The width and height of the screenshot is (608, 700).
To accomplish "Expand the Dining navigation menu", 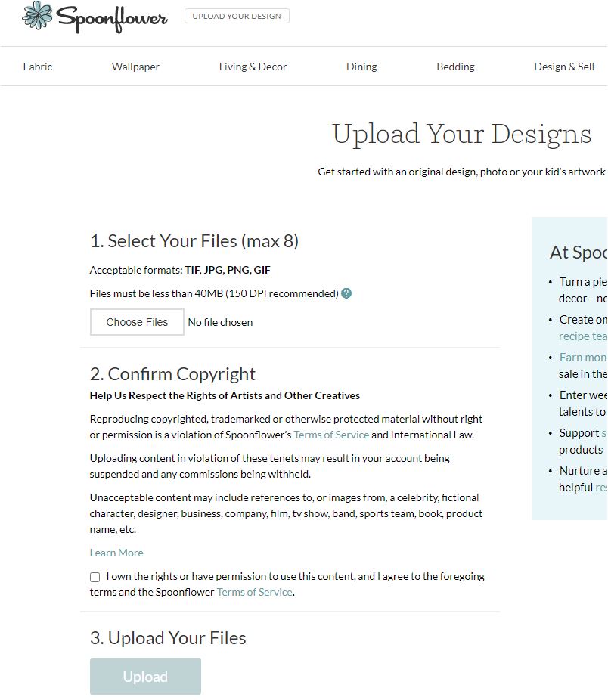I will (x=361, y=67).
